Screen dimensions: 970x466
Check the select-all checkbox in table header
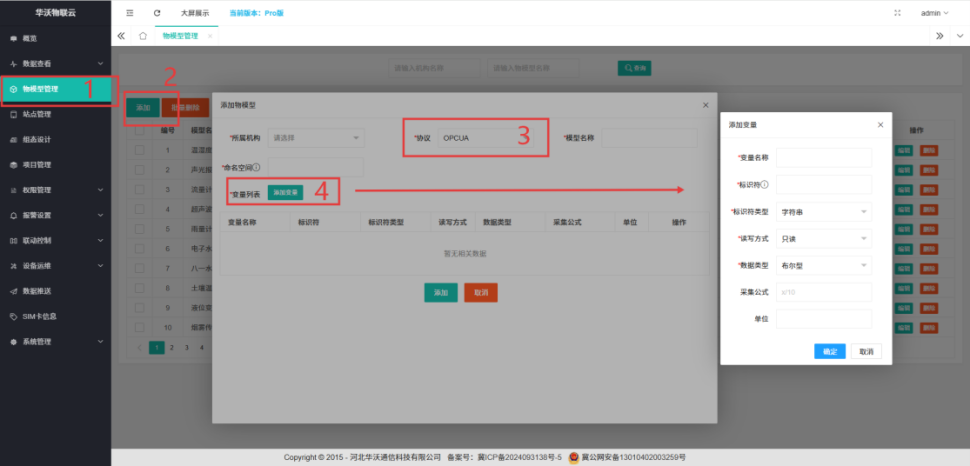(140, 131)
